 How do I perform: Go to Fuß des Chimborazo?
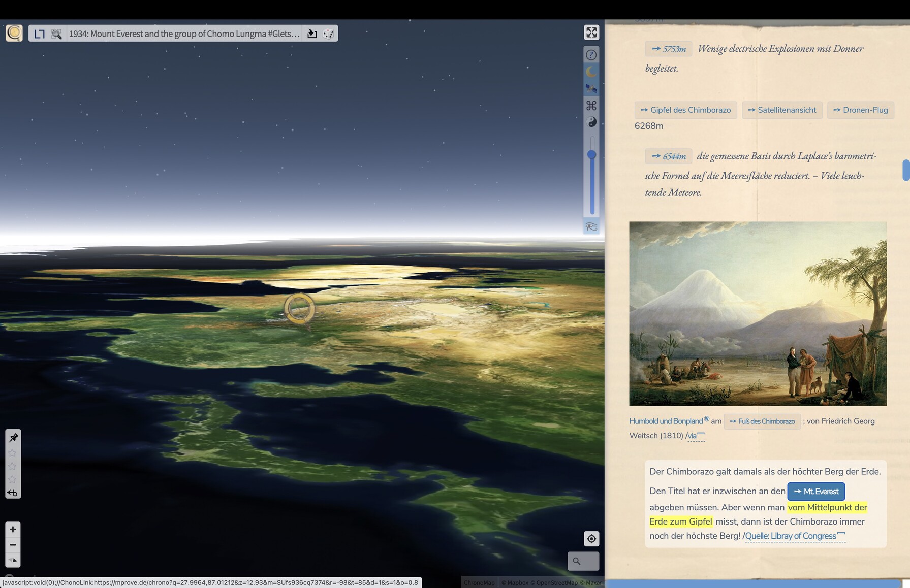(x=762, y=421)
